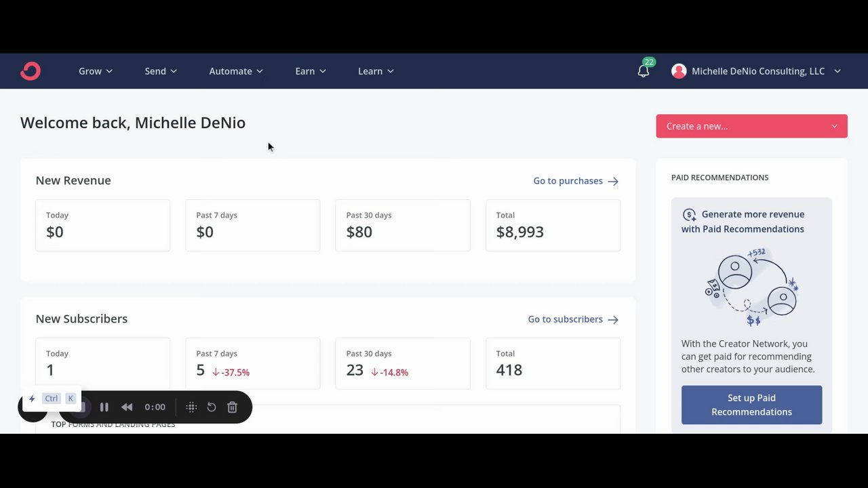
Task: Click the 'PAID RECOMMENDATIONS' panel label
Action: [x=719, y=178]
